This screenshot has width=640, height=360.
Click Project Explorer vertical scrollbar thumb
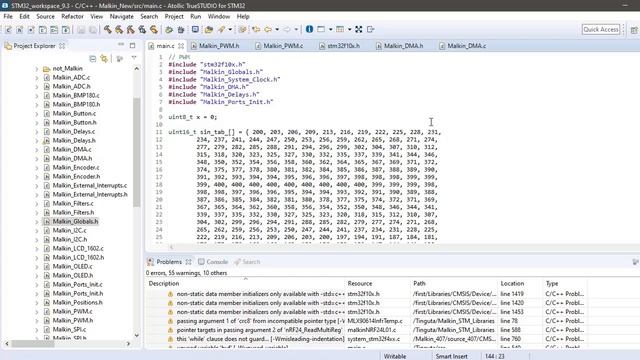136,152
